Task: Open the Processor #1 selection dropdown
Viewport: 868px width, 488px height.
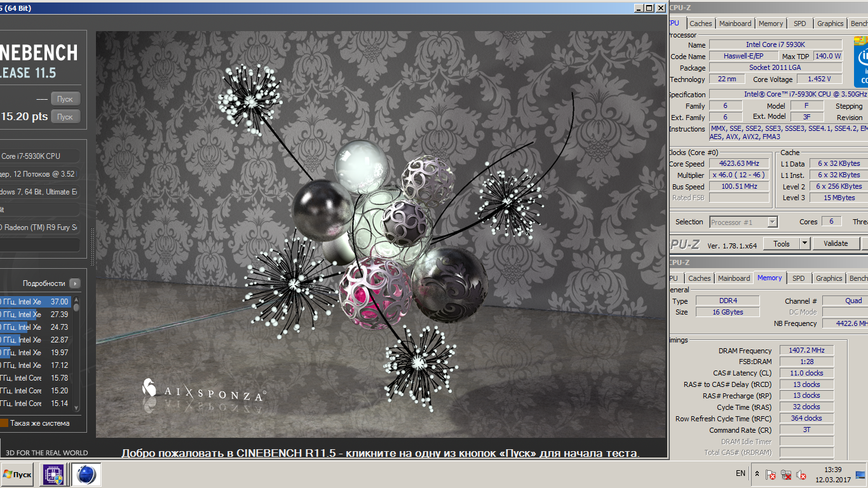Action: pos(743,222)
